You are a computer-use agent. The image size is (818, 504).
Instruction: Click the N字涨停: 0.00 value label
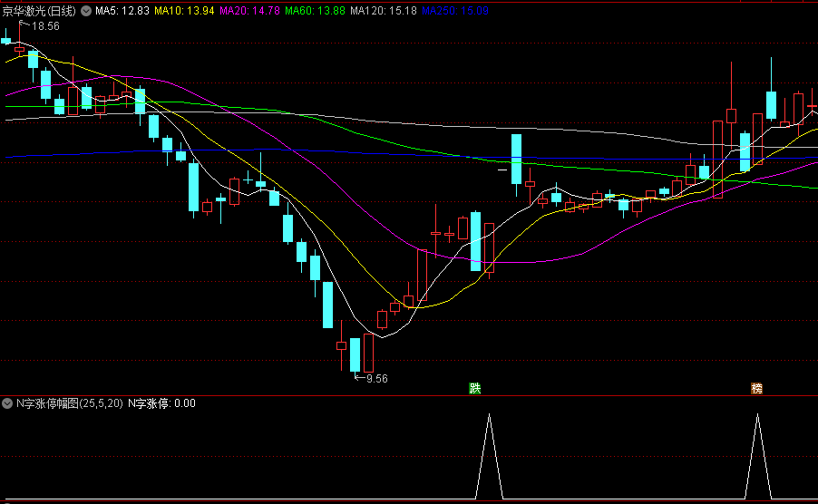point(161,402)
